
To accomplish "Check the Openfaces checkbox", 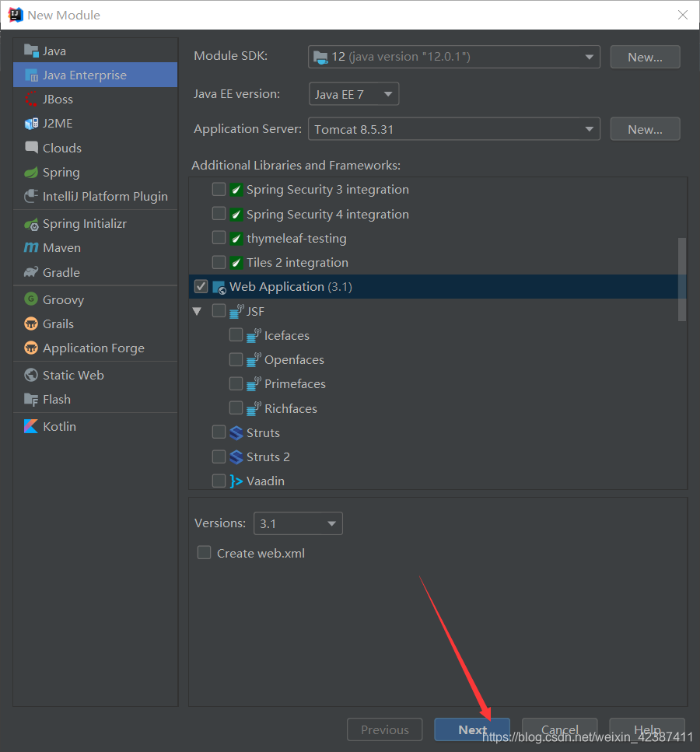I will click(236, 359).
